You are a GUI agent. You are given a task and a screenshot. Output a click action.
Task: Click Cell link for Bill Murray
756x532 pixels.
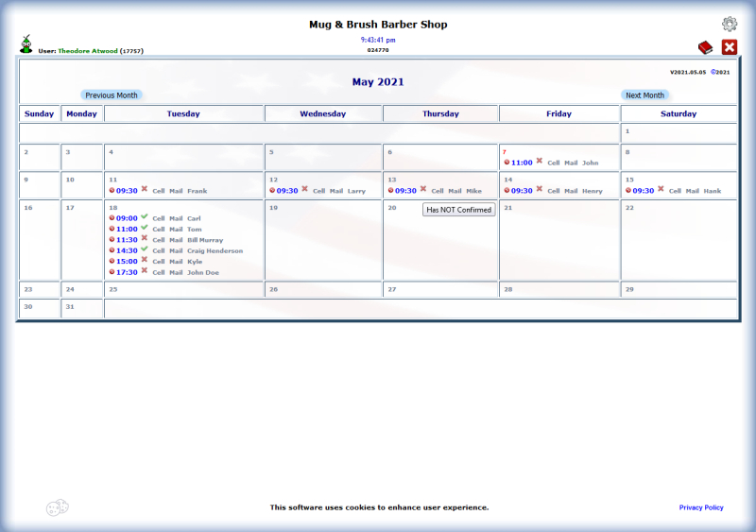pyautogui.click(x=159, y=240)
